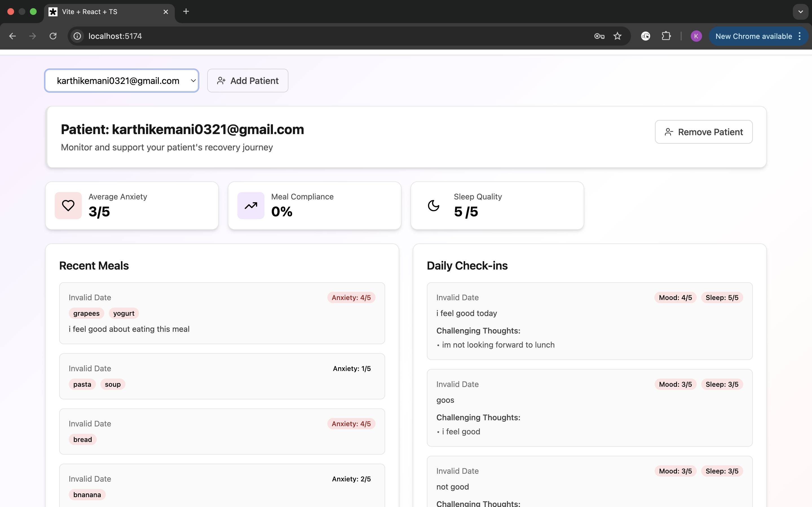Click the yogurt food tag
This screenshot has width=812, height=507.
coord(123,313)
